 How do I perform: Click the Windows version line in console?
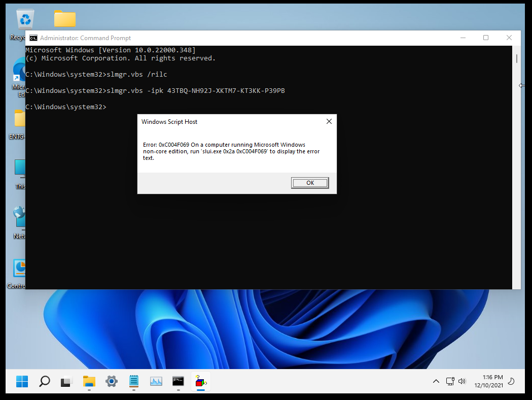click(111, 50)
